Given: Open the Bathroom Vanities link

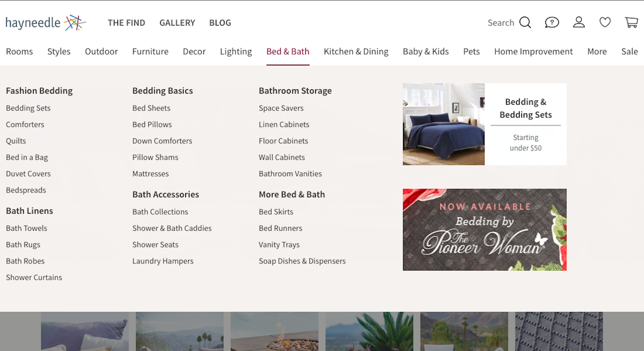Looking at the screenshot, I should point(290,174).
